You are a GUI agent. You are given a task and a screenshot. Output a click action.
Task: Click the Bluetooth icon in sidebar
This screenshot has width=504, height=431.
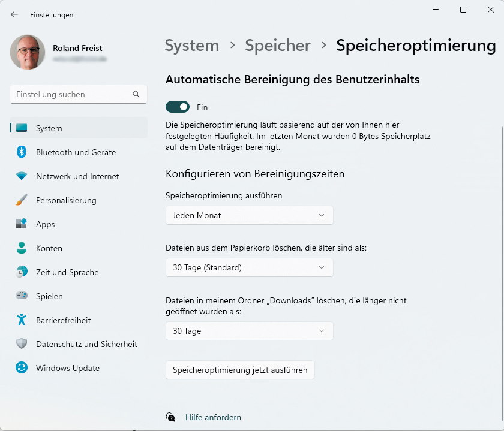22,152
